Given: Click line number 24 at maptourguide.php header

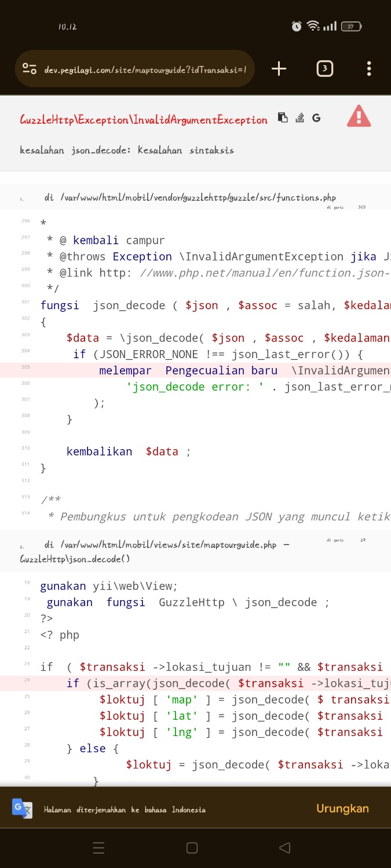Looking at the screenshot, I should click(363, 540).
